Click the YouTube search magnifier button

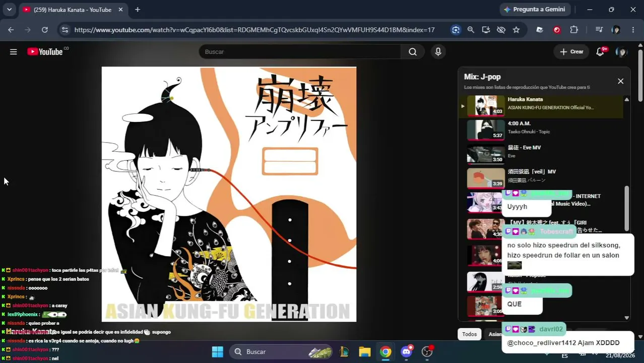coord(413,51)
